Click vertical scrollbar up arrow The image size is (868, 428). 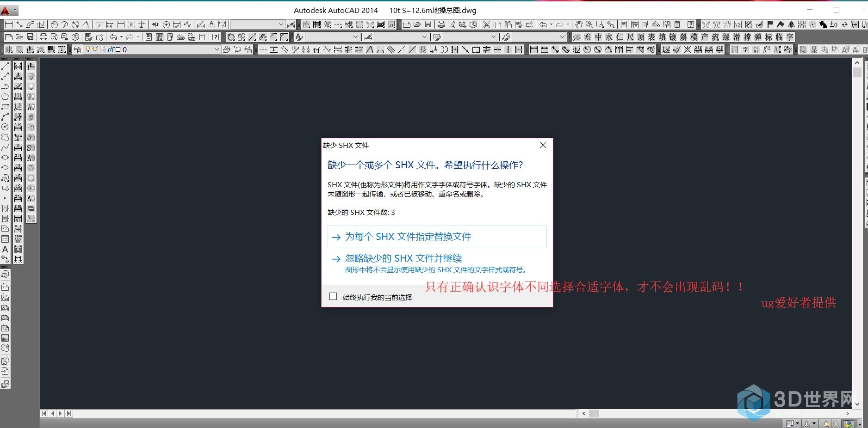tap(857, 62)
